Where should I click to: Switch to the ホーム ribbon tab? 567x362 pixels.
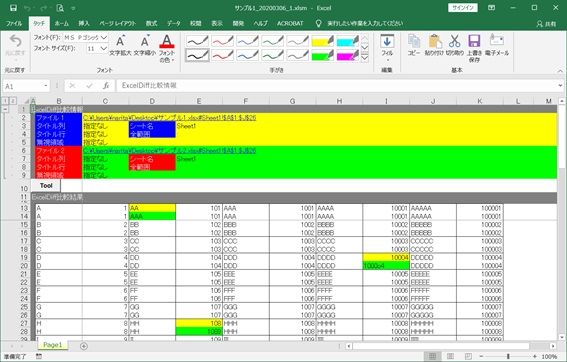(x=61, y=24)
